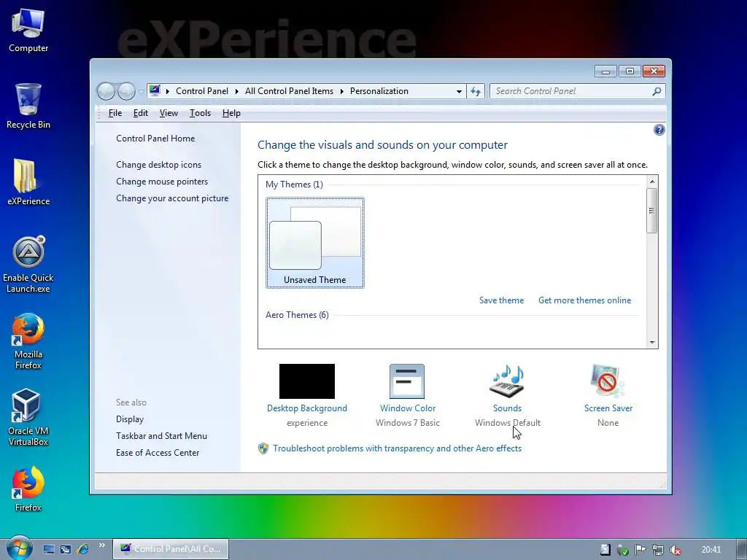Viewport: 747px width, 560px height.
Task: Click the address bar Control Panel icon
Action: (x=155, y=90)
